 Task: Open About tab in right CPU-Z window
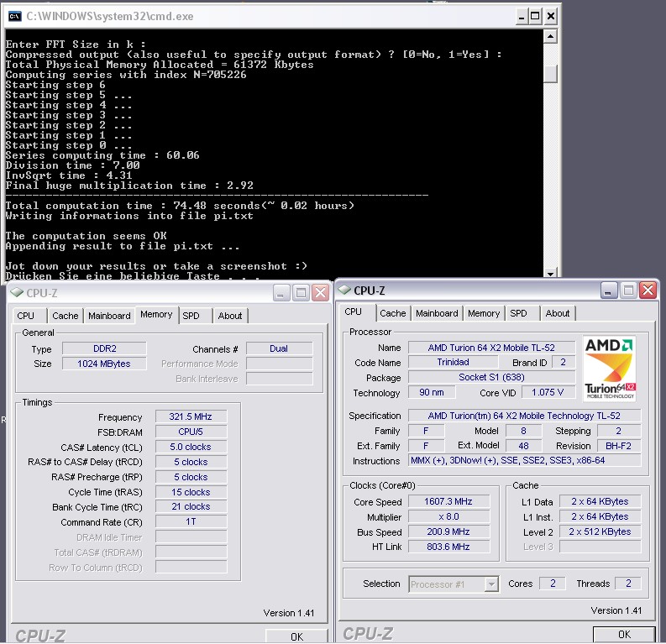pos(558,313)
